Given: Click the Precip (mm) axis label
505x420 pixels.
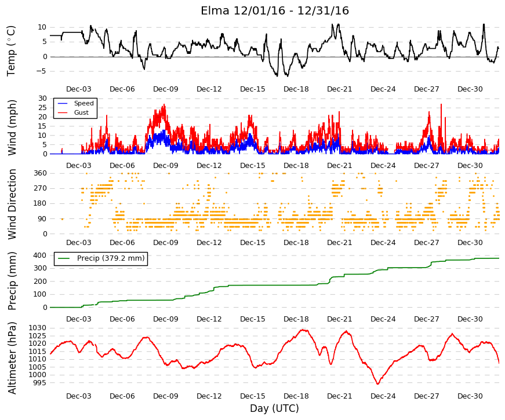Looking at the screenshot, I should pos(12,281).
